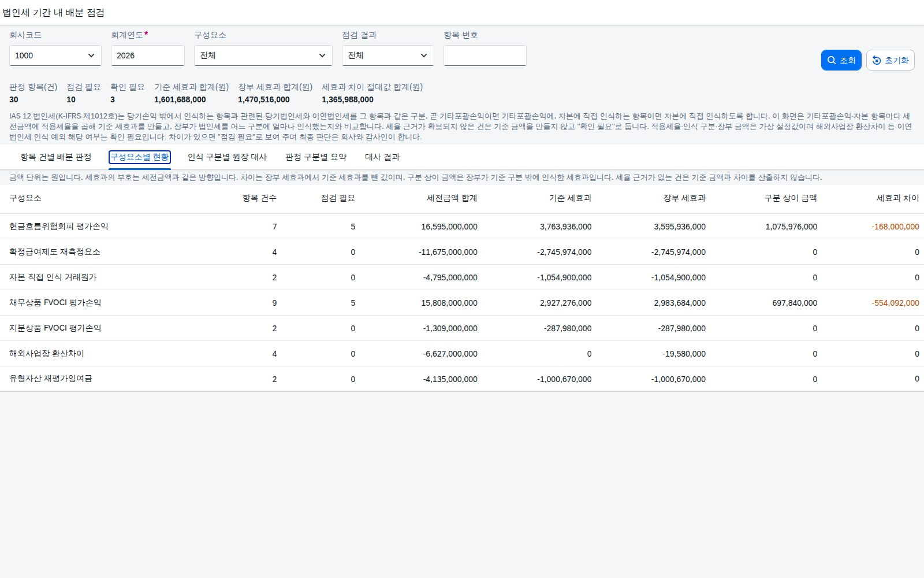Click the 1,601,688,000 기준 세효과 합계 value
Screen dimensions: 924x578
click(x=180, y=99)
